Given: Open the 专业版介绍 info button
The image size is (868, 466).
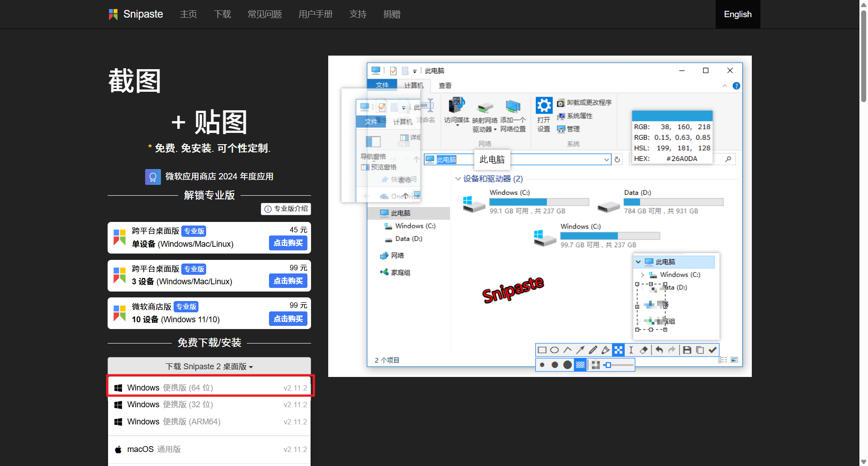Looking at the screenshot, I should pos(286,209).
